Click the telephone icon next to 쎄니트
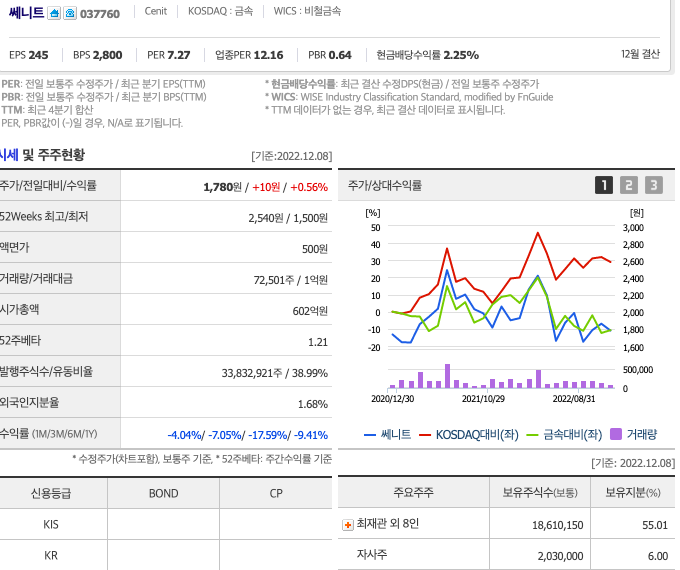Viewport: 680px width, 570px height. point(70,13)
